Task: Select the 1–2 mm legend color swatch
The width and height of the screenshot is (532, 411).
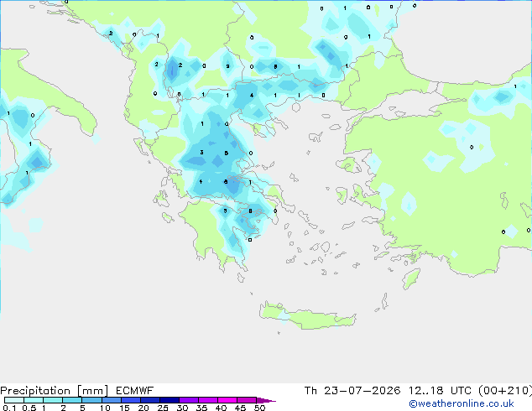Action: click(53, 400)
